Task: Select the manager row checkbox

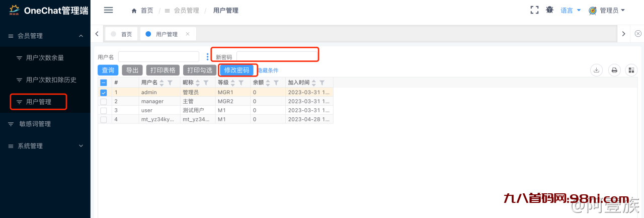Action: [104, 101]
